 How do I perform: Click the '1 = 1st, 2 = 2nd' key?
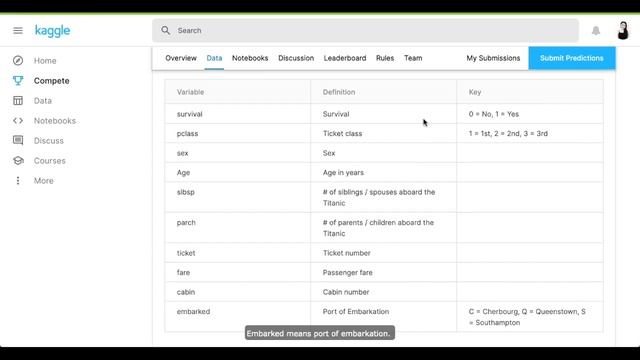(x=530, y=133)
